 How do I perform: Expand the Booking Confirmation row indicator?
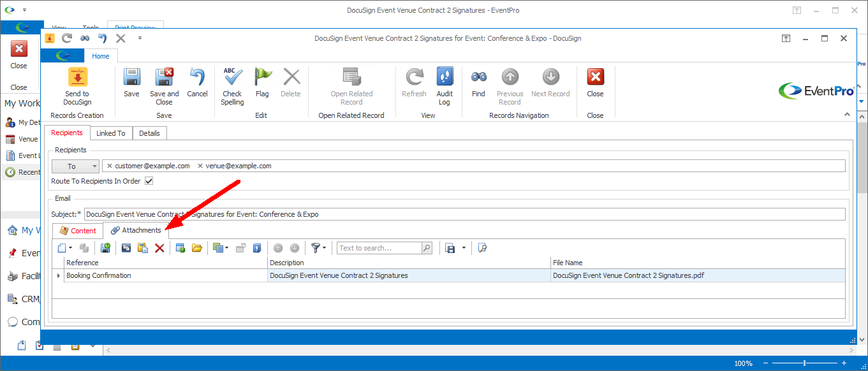(59, 276)
